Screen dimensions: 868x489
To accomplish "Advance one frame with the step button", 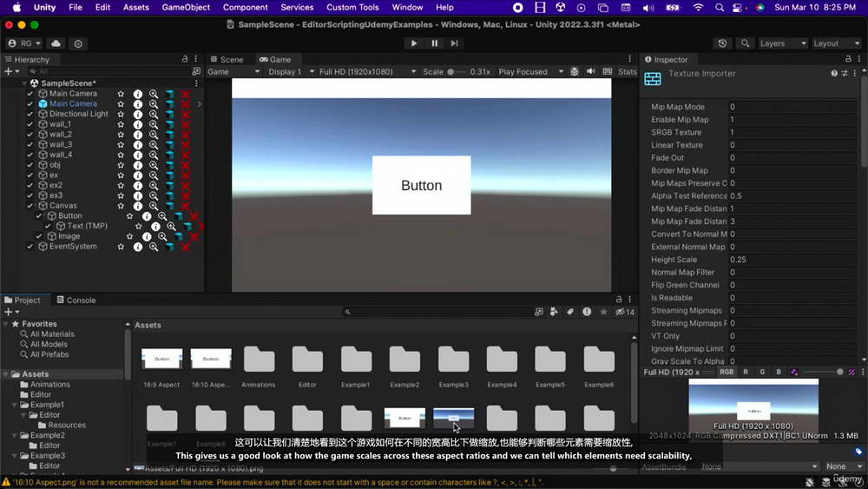I will [x=455, y=43].
